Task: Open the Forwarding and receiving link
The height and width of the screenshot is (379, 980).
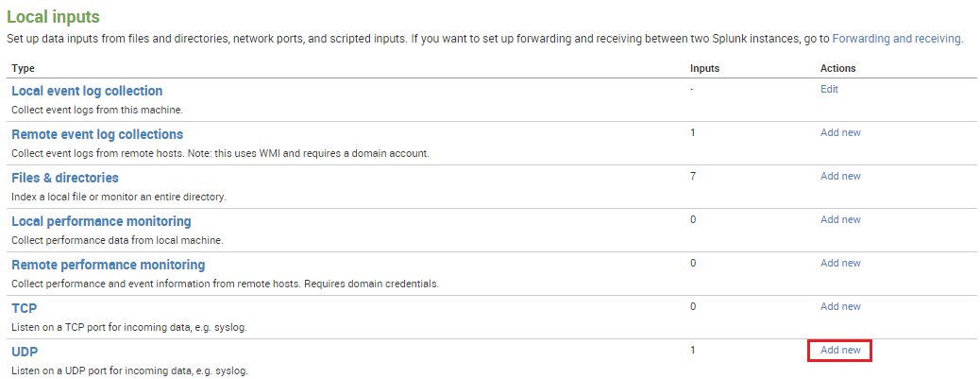Action: (897, 39)
